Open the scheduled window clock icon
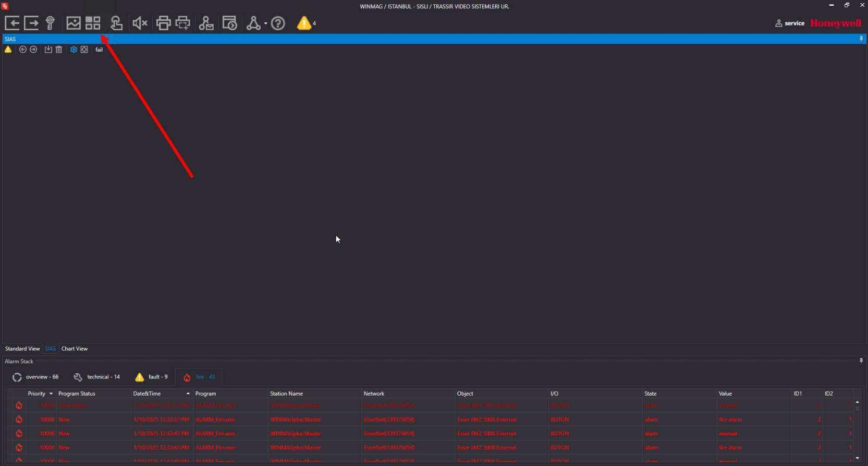 point(230,23)
